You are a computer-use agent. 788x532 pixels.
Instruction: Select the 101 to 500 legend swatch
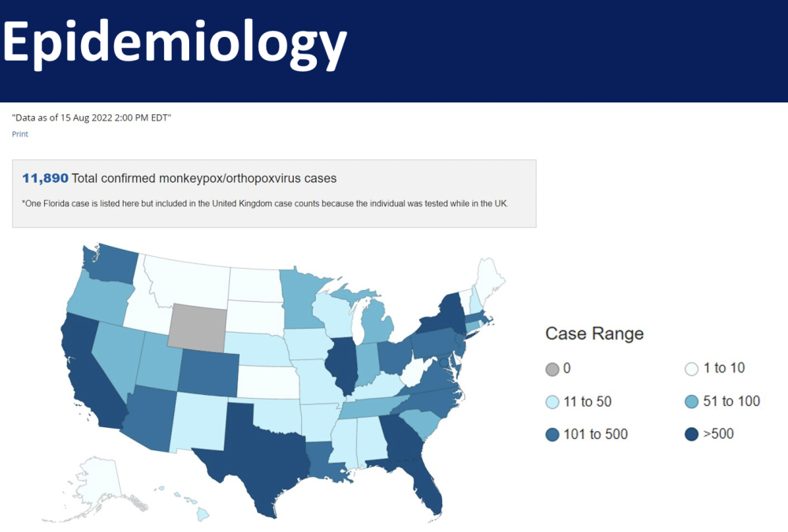[552, 435]
